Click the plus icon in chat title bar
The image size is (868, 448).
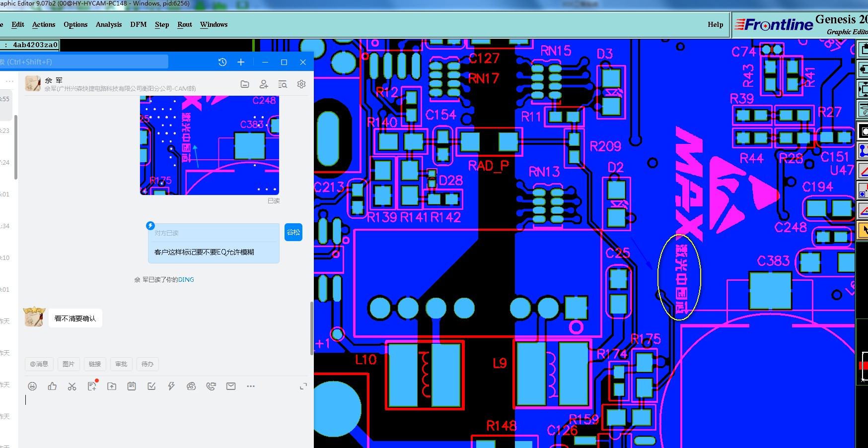(241, 62)
